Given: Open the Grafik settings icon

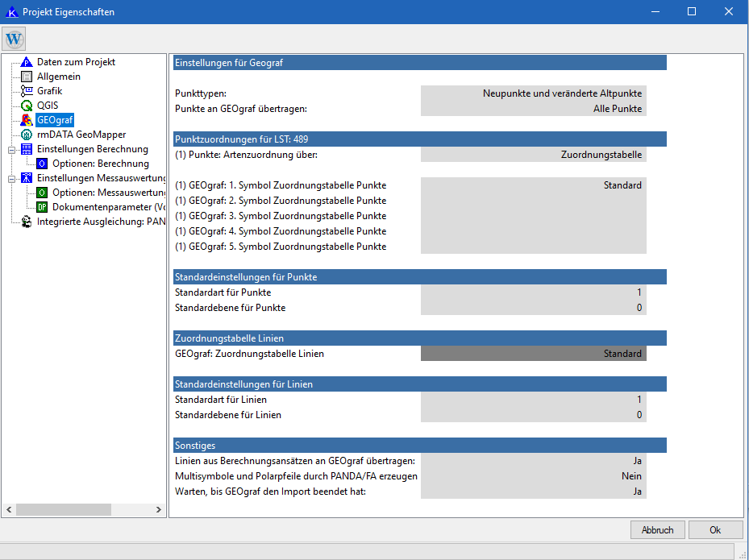Looking at the screenshot, I should pyautogui.click(x=27, y=91).
